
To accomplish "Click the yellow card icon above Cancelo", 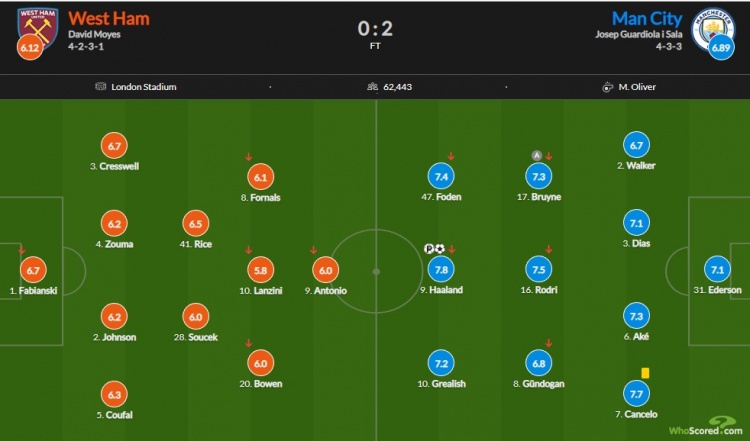I will pos(645,373).
